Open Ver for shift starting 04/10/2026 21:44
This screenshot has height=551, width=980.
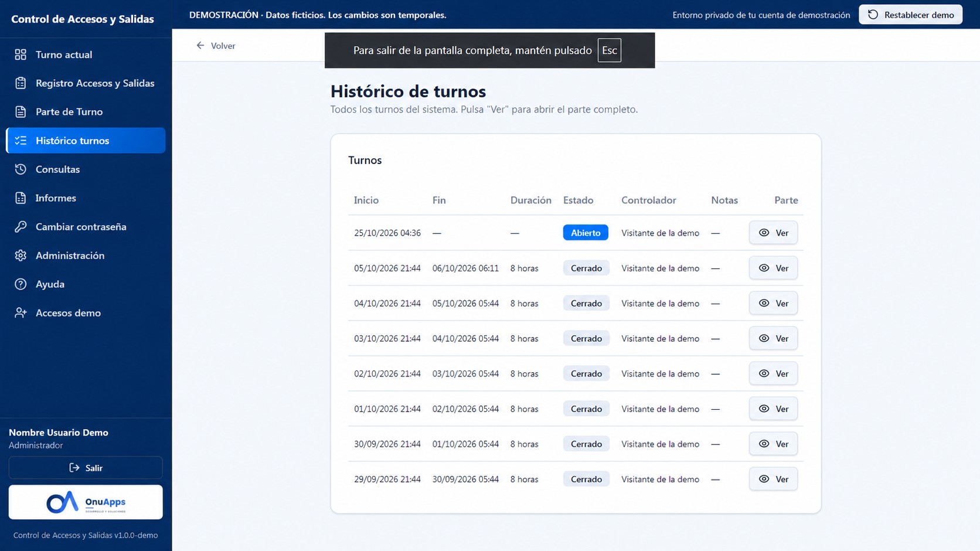(773, 303)
